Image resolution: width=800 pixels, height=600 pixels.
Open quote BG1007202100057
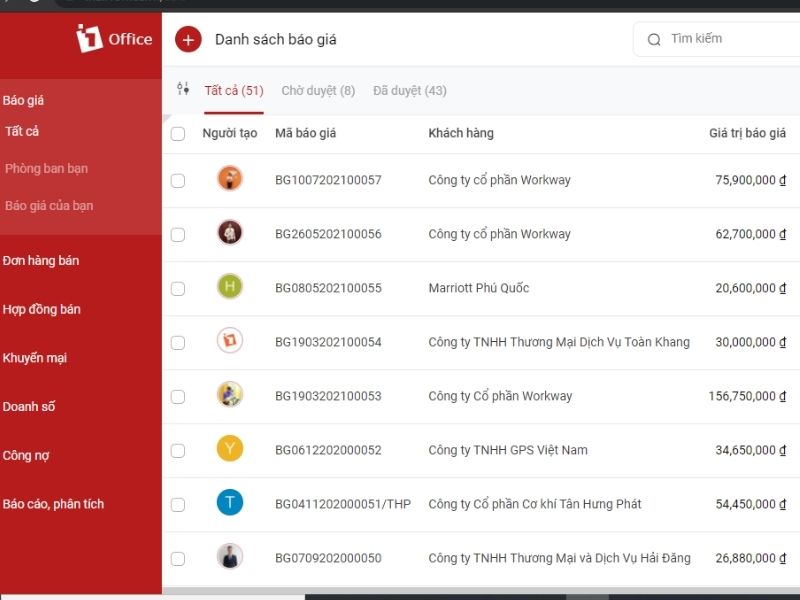click(328, 180)
